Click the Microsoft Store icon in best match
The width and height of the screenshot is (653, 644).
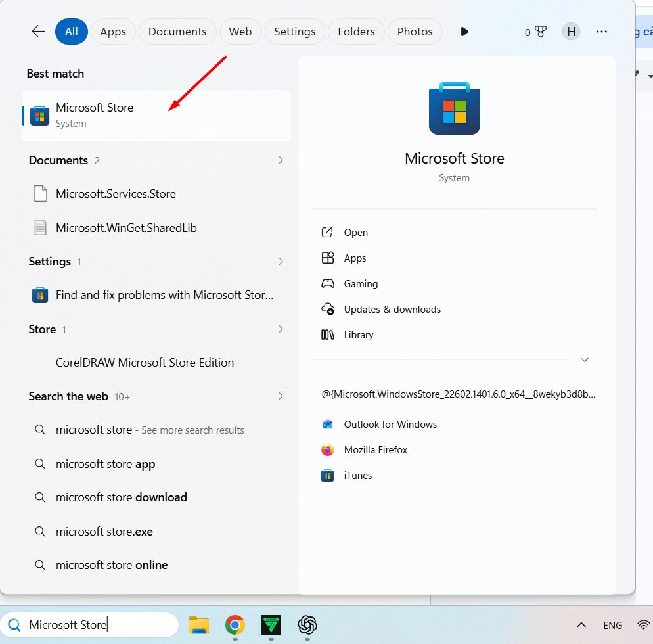click(40, 116)
